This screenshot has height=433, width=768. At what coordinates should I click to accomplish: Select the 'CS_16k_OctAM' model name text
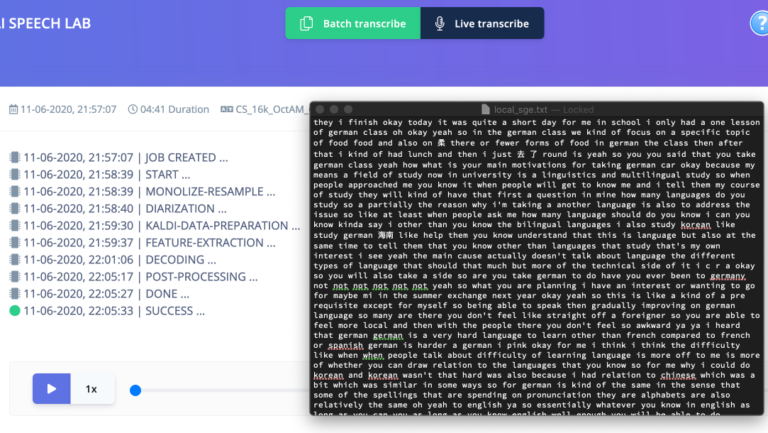coord(271,109)
